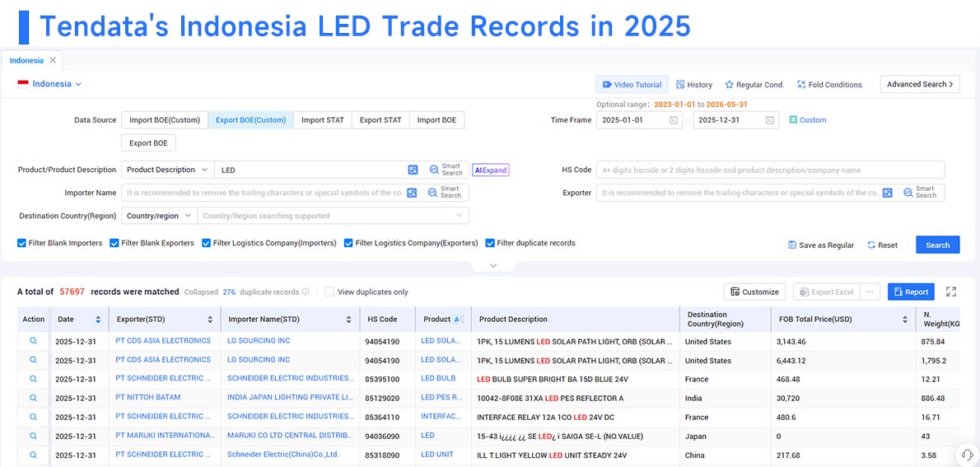980x467 pixels.
Task: Open the Indonesia country selector dropdown
Action: pos(50,84)
